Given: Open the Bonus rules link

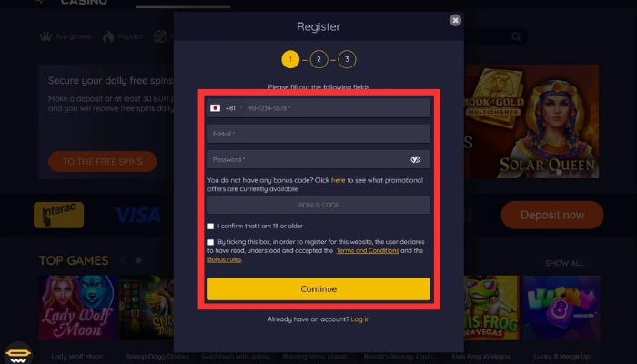Looking at the screenshot, I should click(224, 259).
